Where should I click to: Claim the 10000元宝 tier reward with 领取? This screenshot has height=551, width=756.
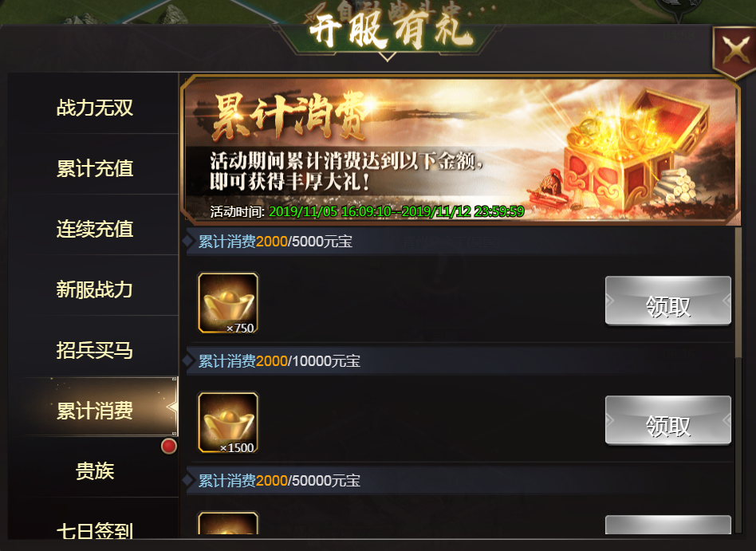pos(667,420)
